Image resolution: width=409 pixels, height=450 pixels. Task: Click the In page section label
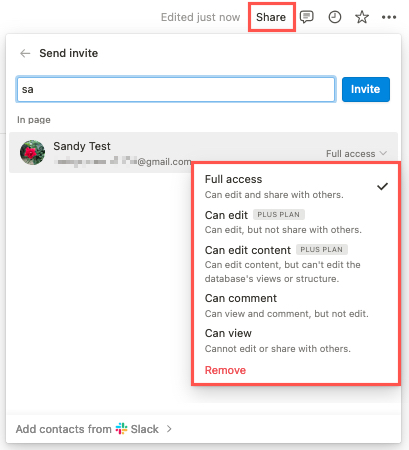tap(34, 120)
